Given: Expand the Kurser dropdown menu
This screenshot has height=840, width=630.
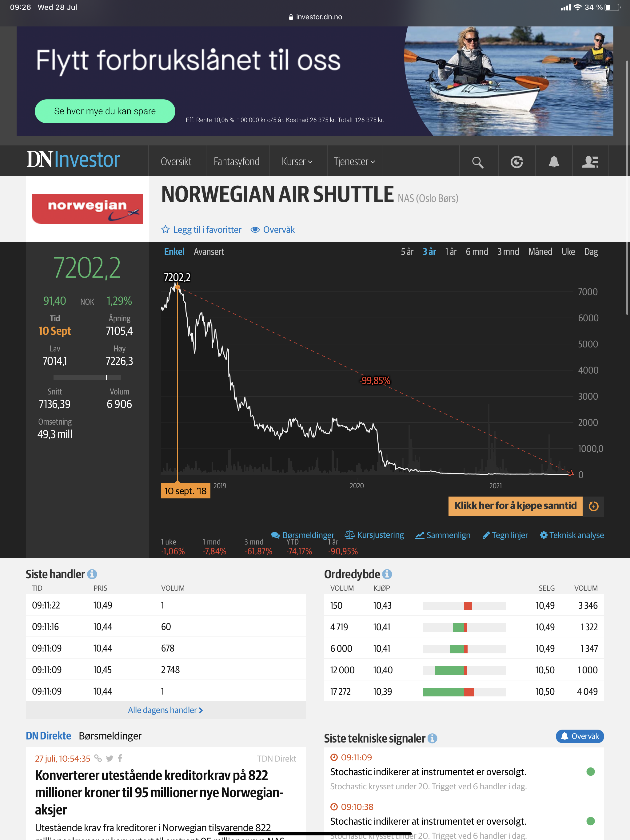Looking at the screenshot, I should point(297,162).
